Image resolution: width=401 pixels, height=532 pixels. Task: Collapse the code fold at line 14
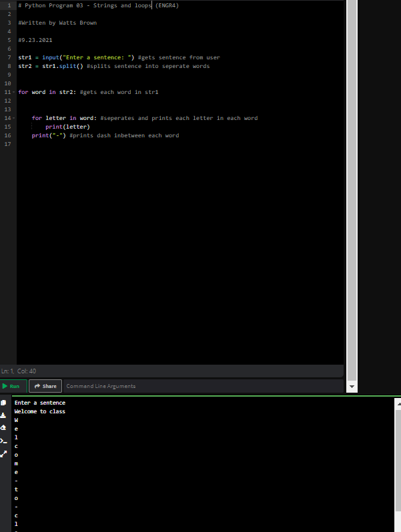pos(13,118)
